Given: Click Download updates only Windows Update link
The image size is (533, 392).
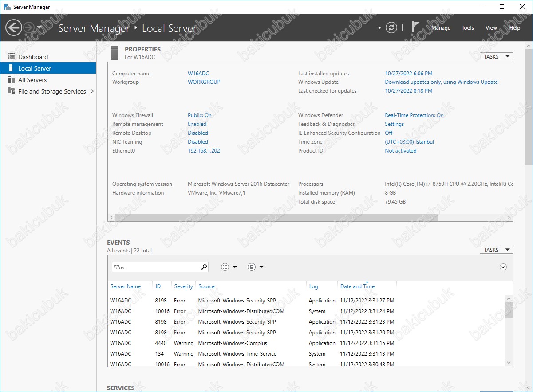Looking at the screenshot, I should coord(442,82).
